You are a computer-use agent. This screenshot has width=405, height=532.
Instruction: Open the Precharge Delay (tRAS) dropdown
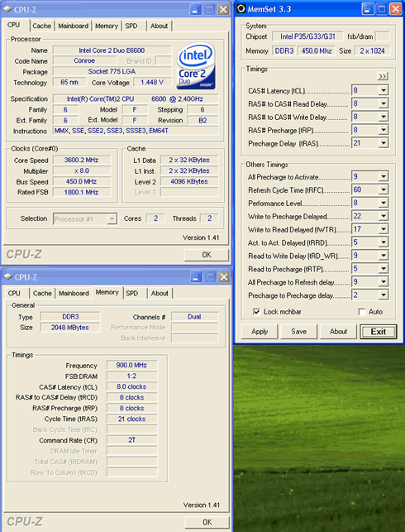click(384, 143)
